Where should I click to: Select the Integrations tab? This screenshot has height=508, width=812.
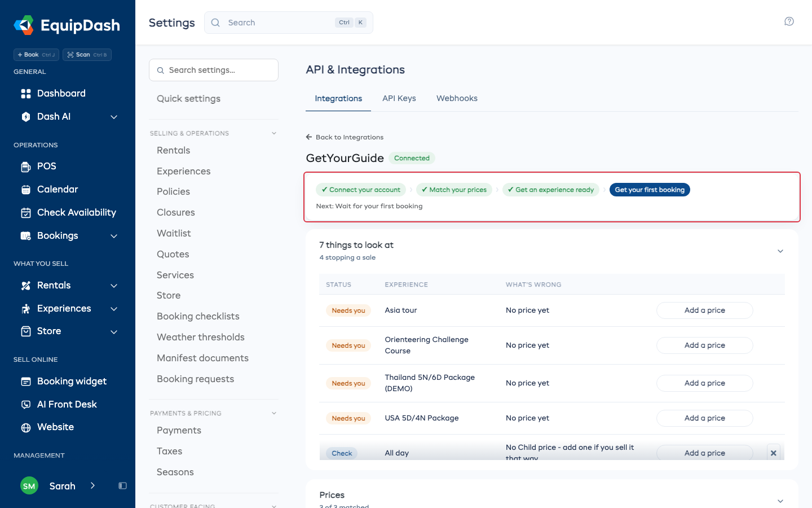tap(338, 98)
